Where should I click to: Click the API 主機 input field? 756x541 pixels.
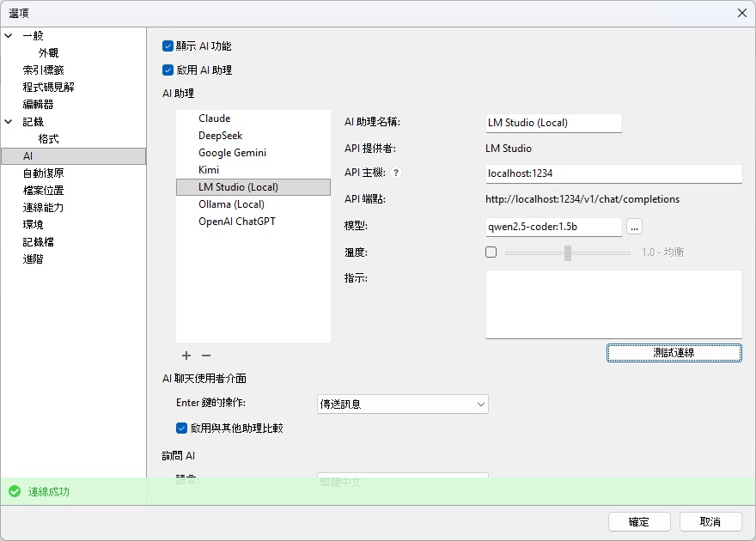point(613,173)
